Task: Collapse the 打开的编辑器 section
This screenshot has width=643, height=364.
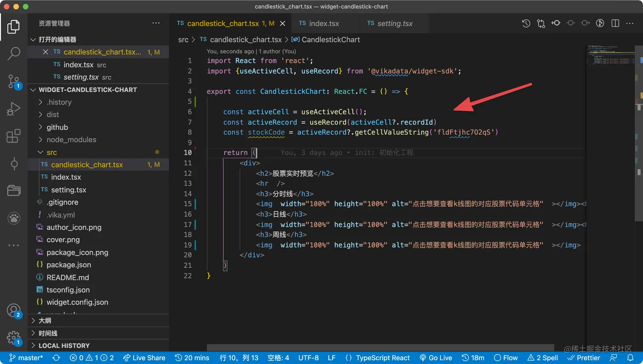Action: coord(98,40)
